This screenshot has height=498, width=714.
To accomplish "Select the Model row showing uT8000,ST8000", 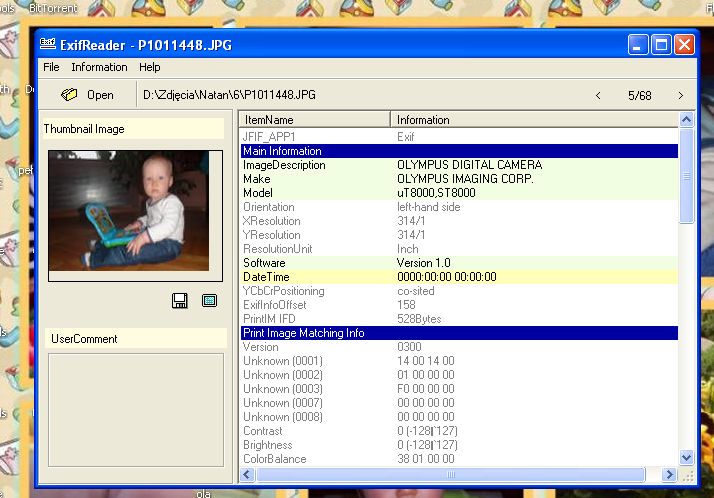I will tap(459, 193).
